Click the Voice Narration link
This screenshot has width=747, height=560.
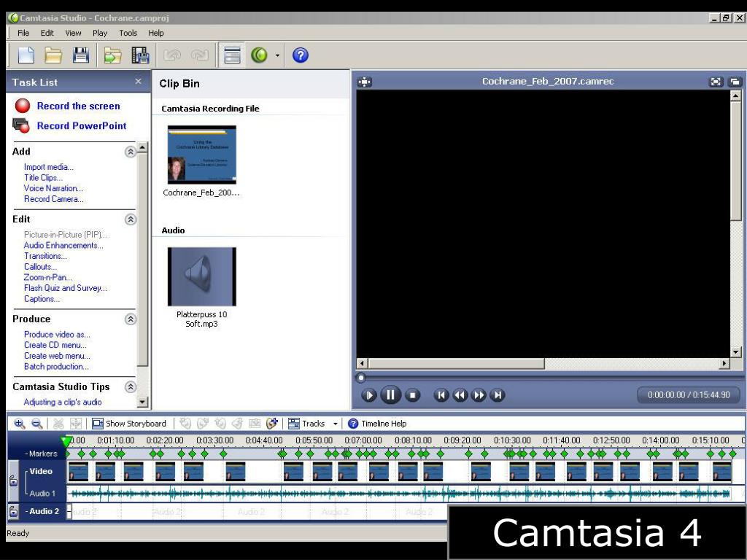(53, 188)
